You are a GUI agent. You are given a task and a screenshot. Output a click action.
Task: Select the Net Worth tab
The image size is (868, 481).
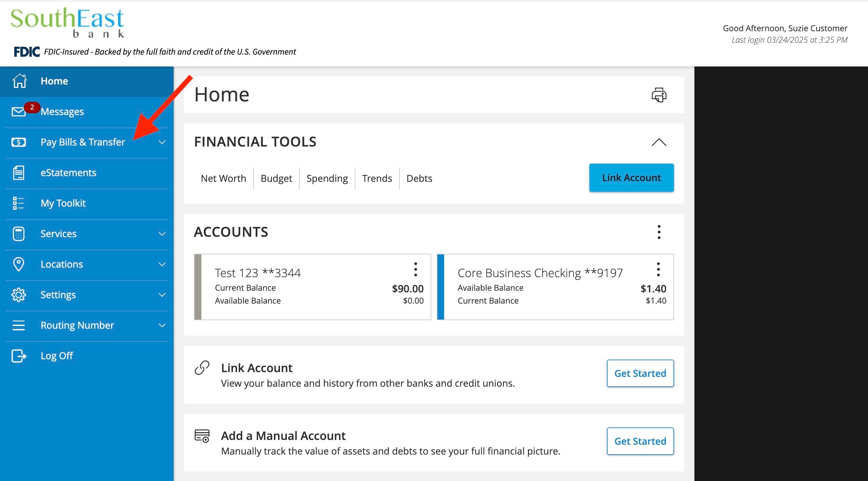pos(223,178)
